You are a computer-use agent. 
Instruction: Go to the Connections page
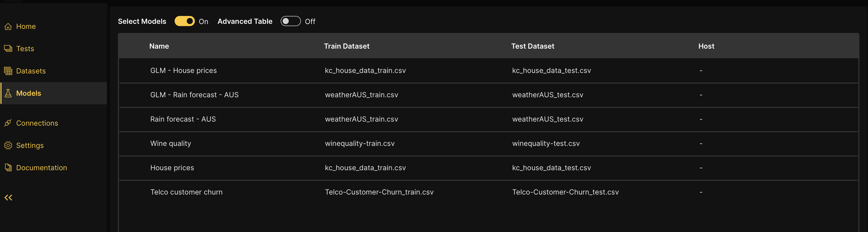click(37, 123)
